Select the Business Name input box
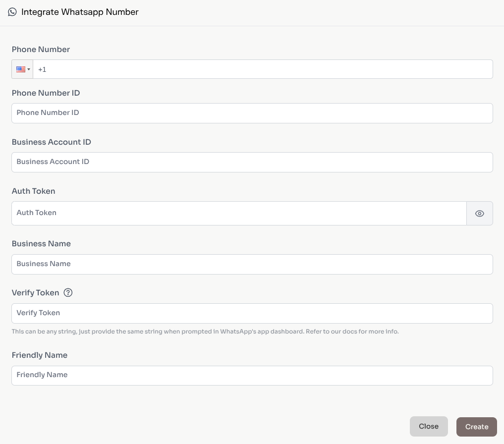This screenshot has height=444, width=504. [x=198, y=264]
